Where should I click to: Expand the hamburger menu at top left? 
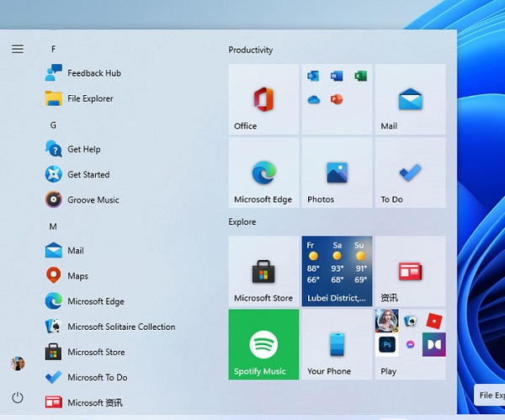(x=18, y=49)
